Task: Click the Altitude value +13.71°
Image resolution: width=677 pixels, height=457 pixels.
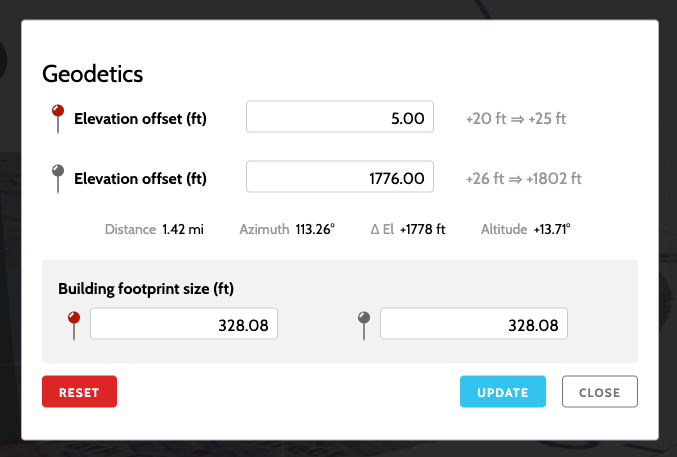Action: (551, 230)
